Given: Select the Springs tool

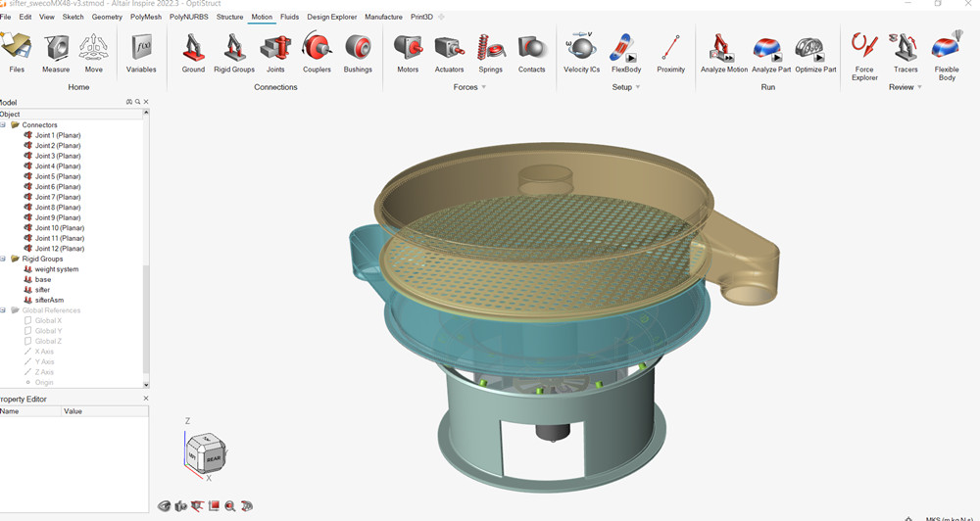Looking at the screenshot, I should 490,48.
